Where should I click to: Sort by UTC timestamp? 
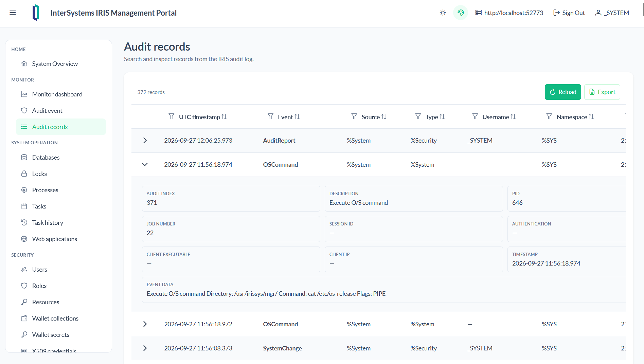pyautogui.click(x=224, y=117)
